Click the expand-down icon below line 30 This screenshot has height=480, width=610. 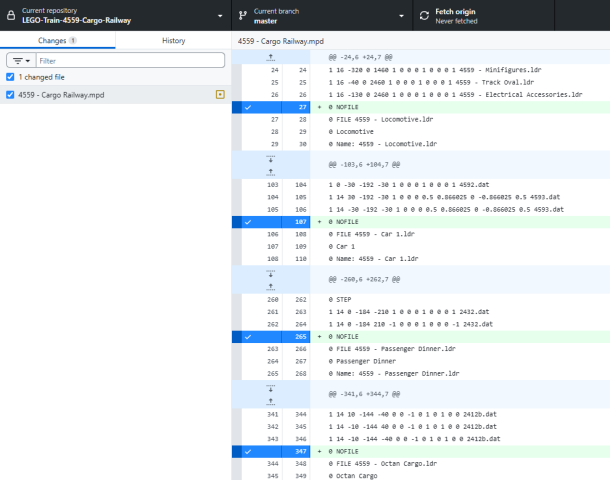(270, 157)
